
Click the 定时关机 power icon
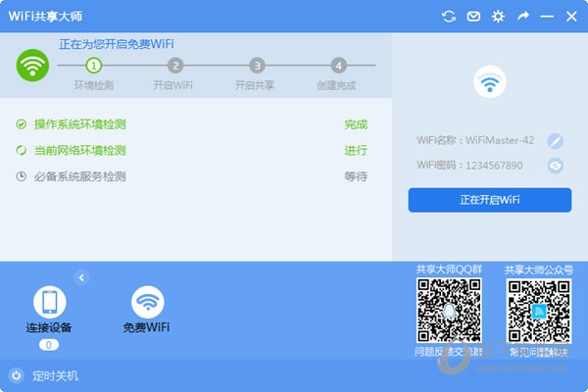coord(16,375)
